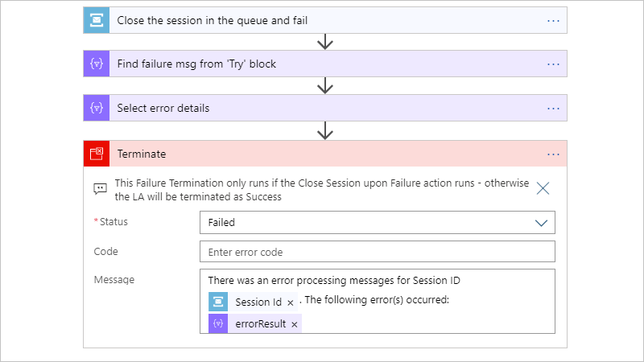Open ellipsis menu for Close the session step
The height and width of the screenshot is (362, 644).
pos(553,20)
